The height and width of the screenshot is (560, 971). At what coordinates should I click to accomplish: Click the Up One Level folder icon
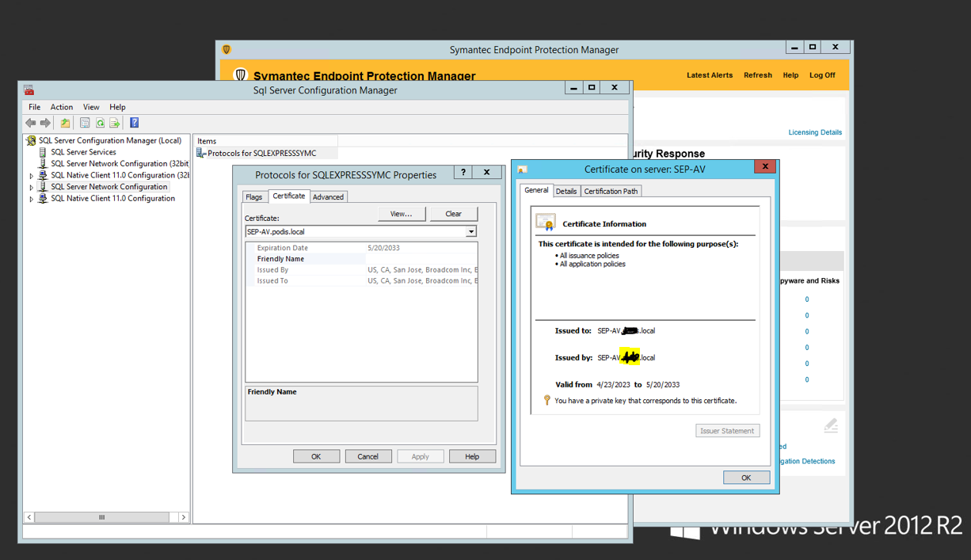[x=65, y=123]
